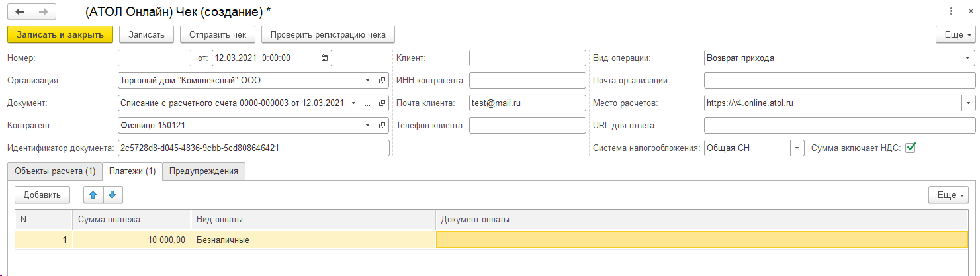This screenshot has height=276, width=980.
Task: Open the calendar picker for date field
Action: point(324,58)
